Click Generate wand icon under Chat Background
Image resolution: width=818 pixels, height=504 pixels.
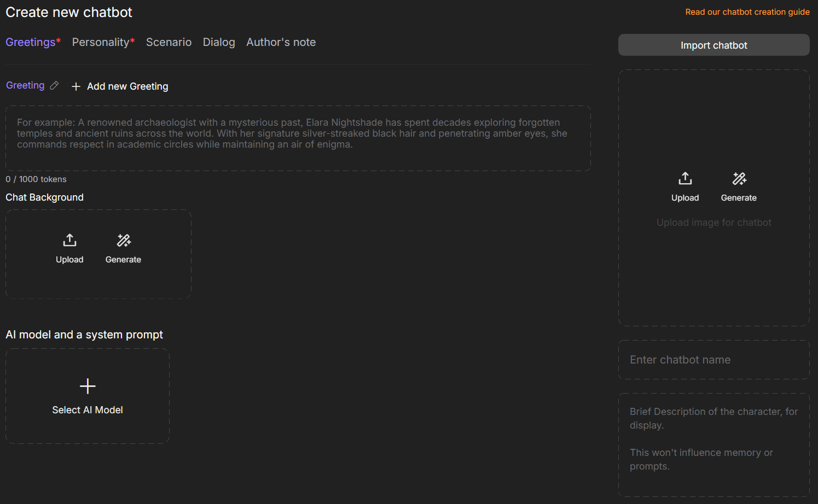point(124,241)
